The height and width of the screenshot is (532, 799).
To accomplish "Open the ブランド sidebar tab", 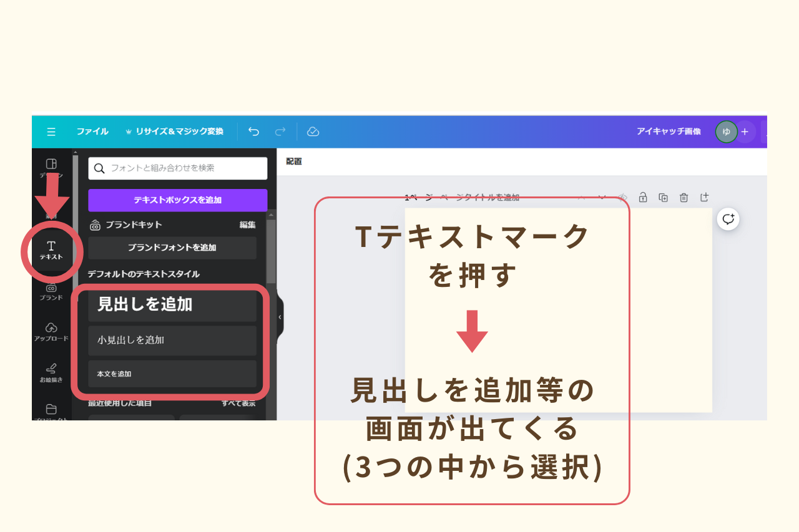I will (51, 291).
